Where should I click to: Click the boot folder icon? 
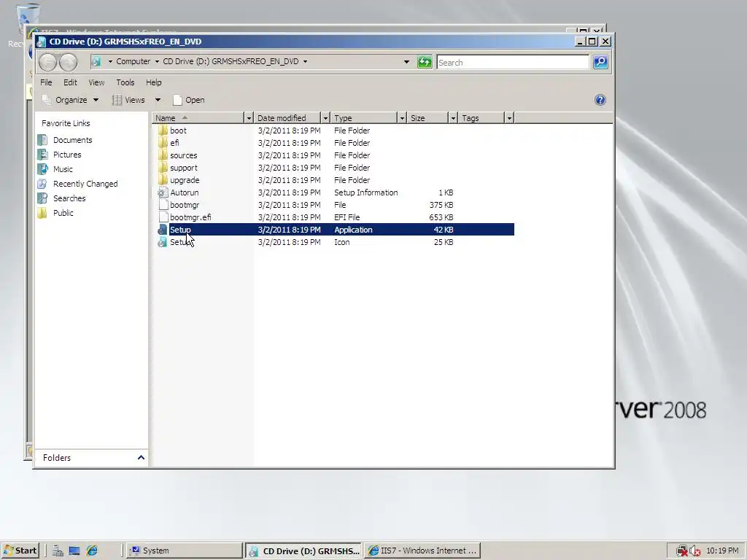pyautogui.click(x=163, y=130)
